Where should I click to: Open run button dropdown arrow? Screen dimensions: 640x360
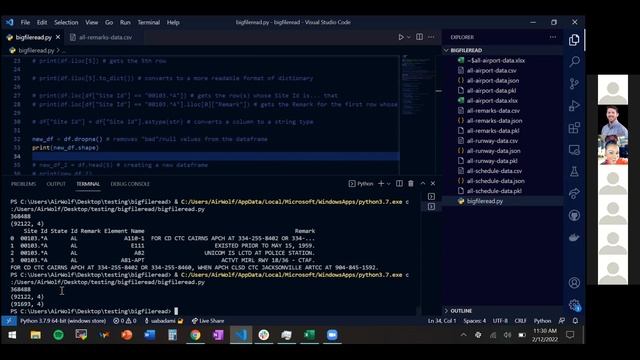pos(409,37)
